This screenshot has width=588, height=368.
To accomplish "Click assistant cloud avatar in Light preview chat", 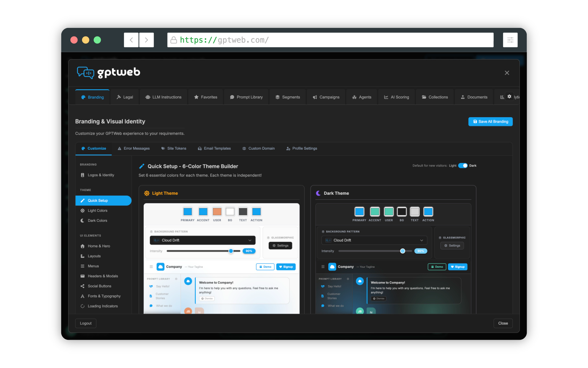I will point(188,281).
